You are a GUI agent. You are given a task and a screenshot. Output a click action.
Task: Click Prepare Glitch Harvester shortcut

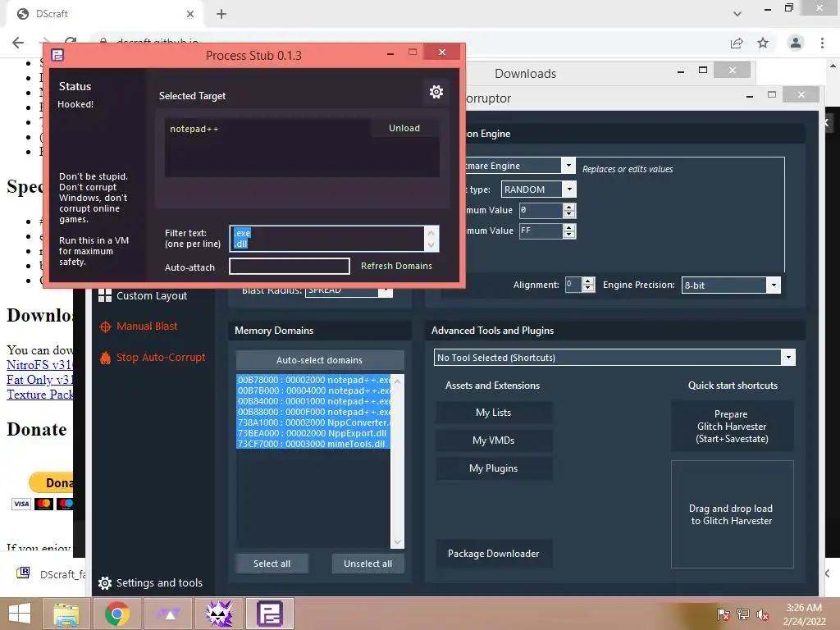[732, 427]
